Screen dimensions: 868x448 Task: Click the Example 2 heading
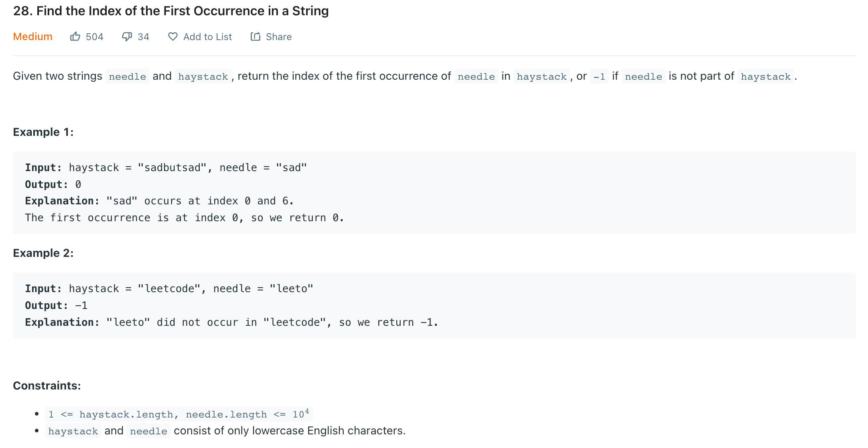[43, 253]
